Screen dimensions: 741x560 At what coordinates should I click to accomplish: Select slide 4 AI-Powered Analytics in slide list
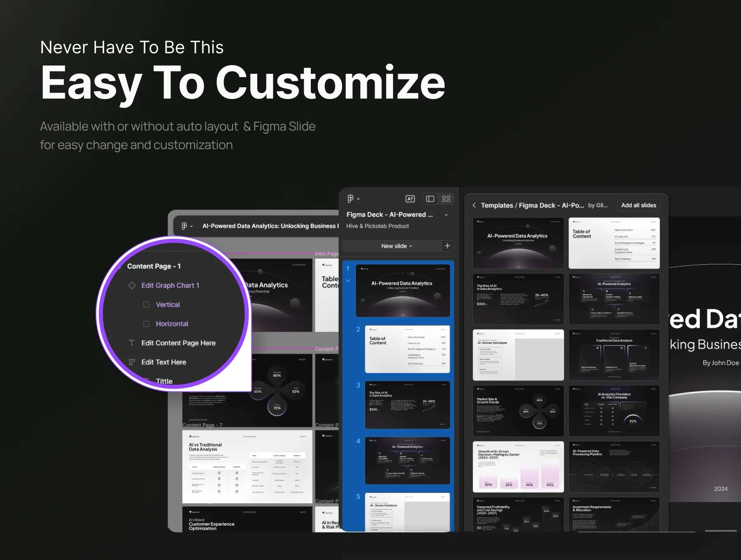coord(408,461)
